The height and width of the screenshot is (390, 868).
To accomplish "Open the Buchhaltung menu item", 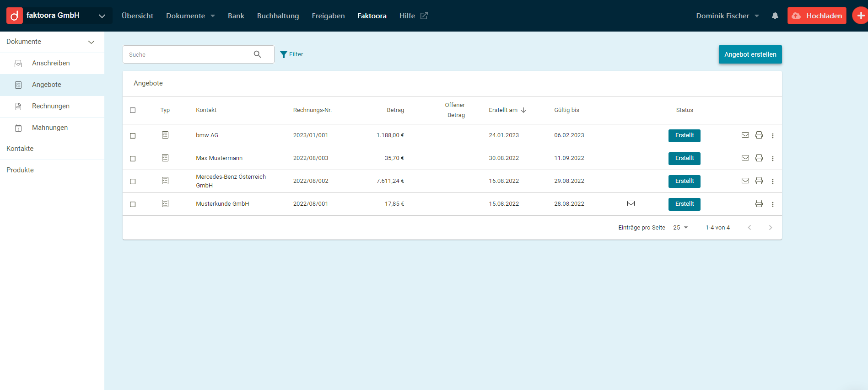I will coord(278,16).
